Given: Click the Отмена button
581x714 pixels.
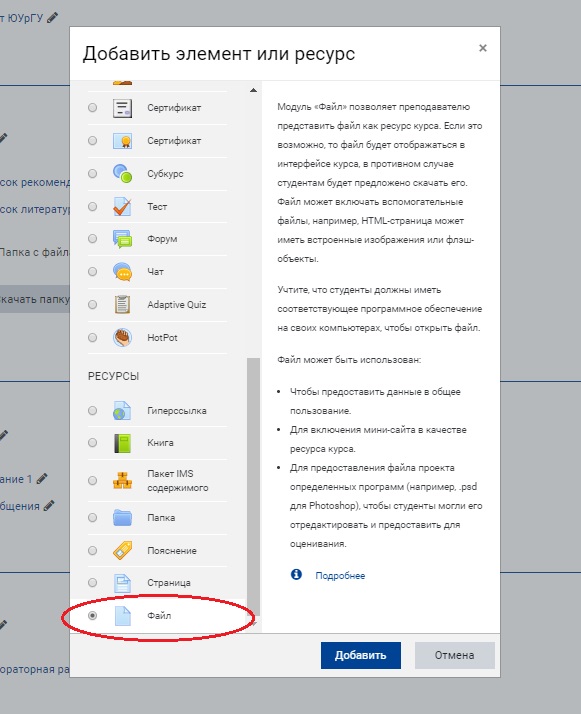Looking at the screenshot, I should [454, 655].
